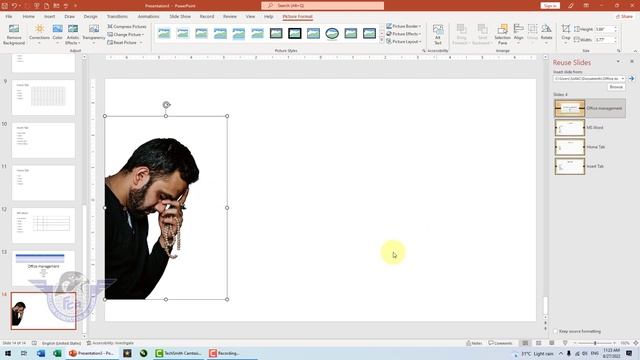Switch to Normal view in status bar

click(525, 343)
